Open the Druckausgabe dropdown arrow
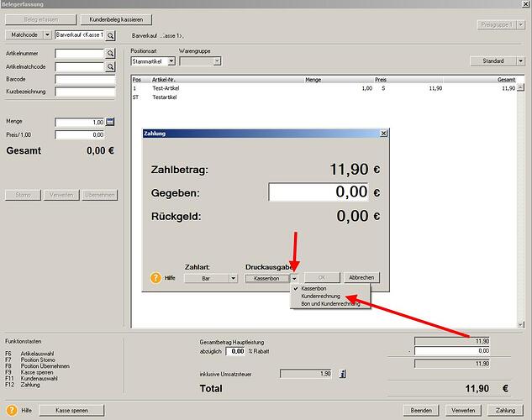Viewport: 532px width, 420px height. (x=294, y=278)
